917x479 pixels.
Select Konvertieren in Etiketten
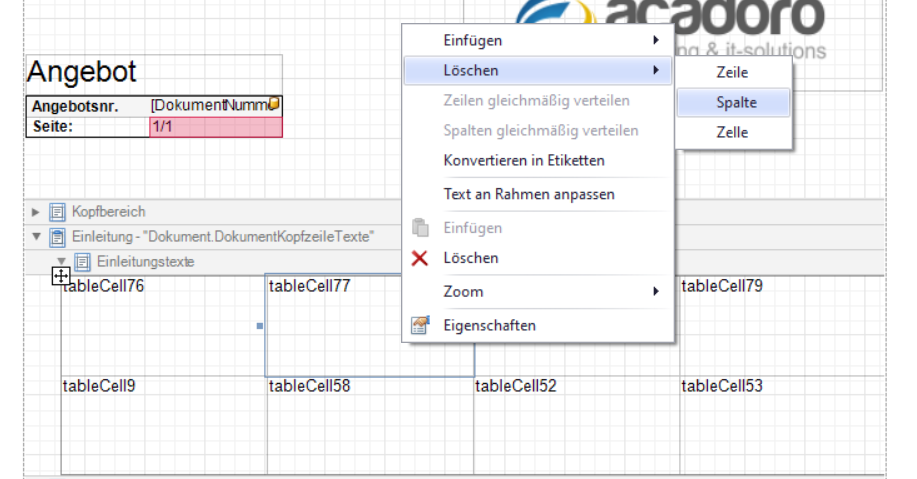[523, 160]
